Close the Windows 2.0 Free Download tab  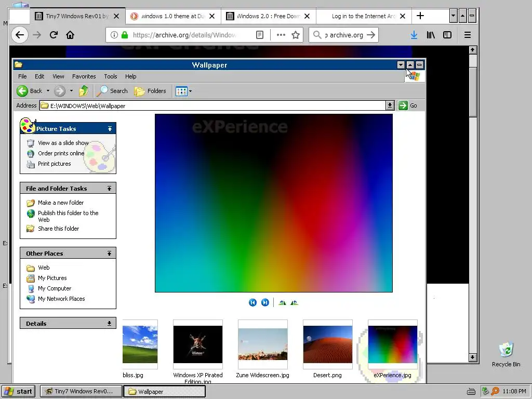(307, 16)
